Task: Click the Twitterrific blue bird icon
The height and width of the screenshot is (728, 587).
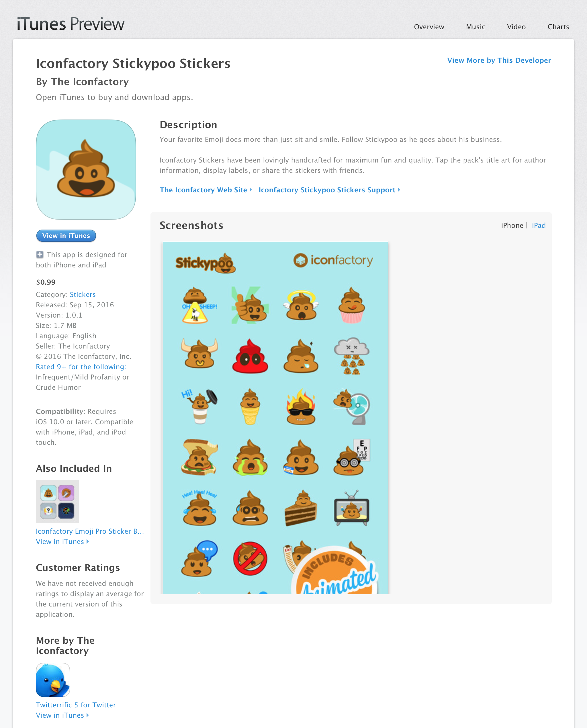Action: [53, 680]
